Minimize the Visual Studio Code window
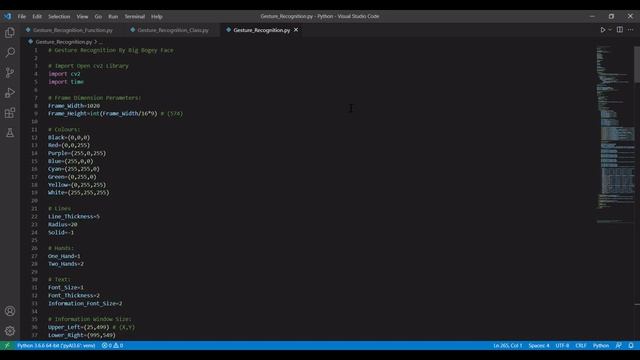The height and width of the screenshot is (360, 640). (x=592, y=16)
